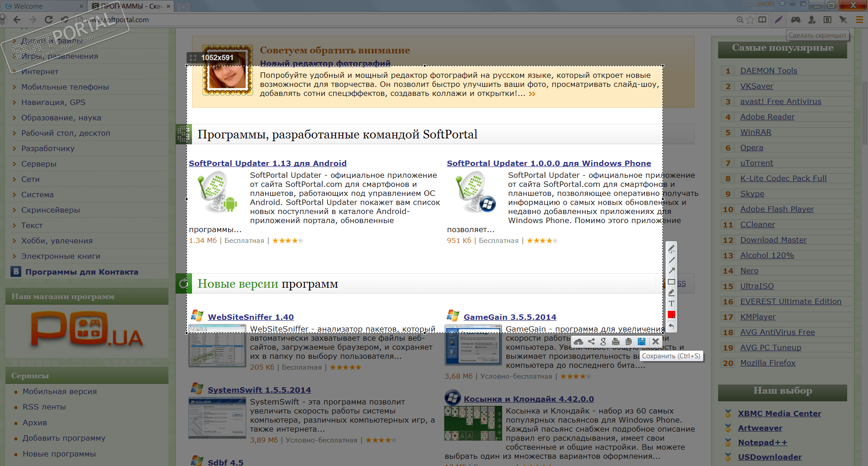Viewport: 868px width, 466px height.
Task: Open the RSS ленты service link
Action: 44,407
